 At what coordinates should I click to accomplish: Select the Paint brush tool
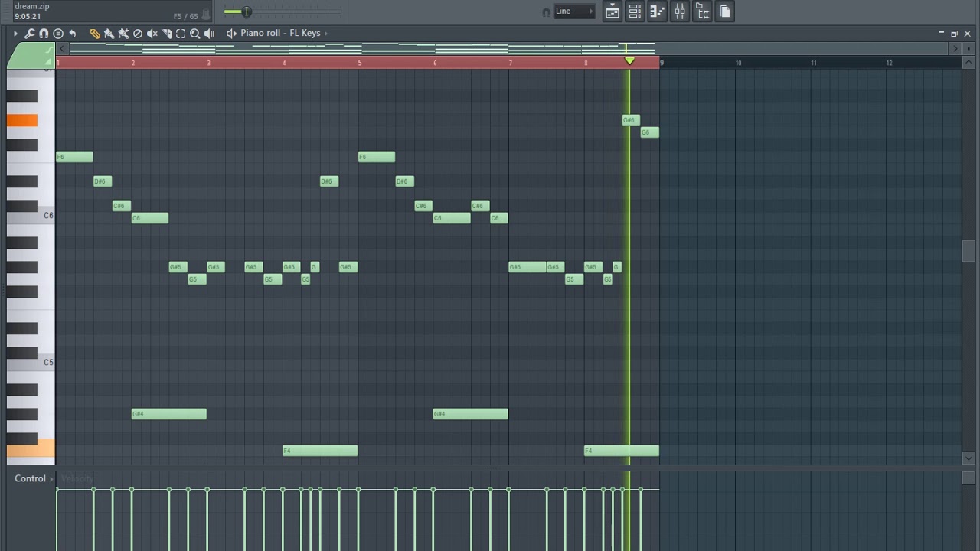[109, 34]
